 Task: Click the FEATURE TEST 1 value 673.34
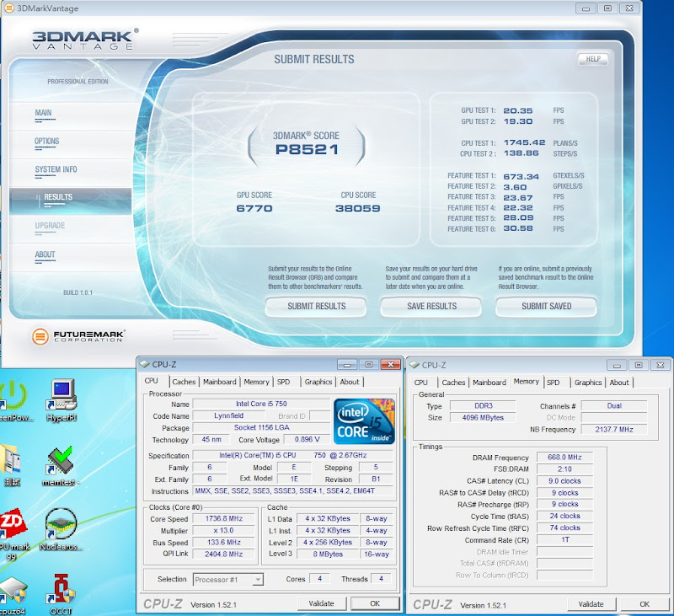pos(521,177)
